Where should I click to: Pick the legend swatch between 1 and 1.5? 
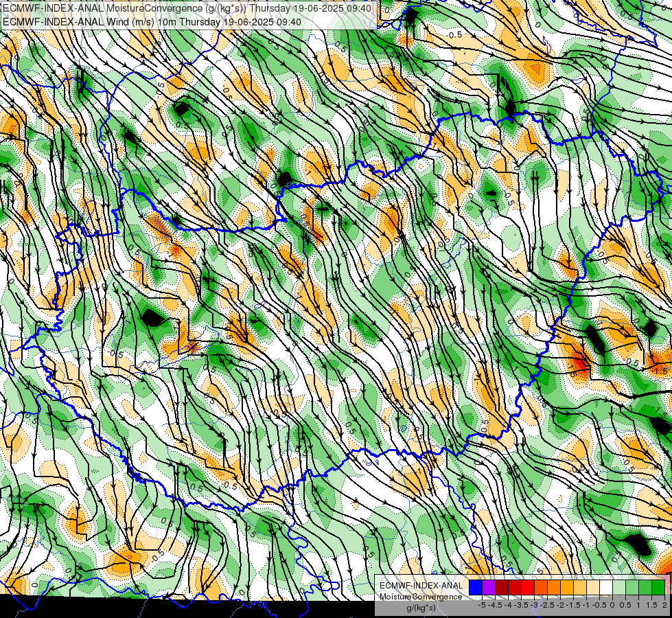645,587
